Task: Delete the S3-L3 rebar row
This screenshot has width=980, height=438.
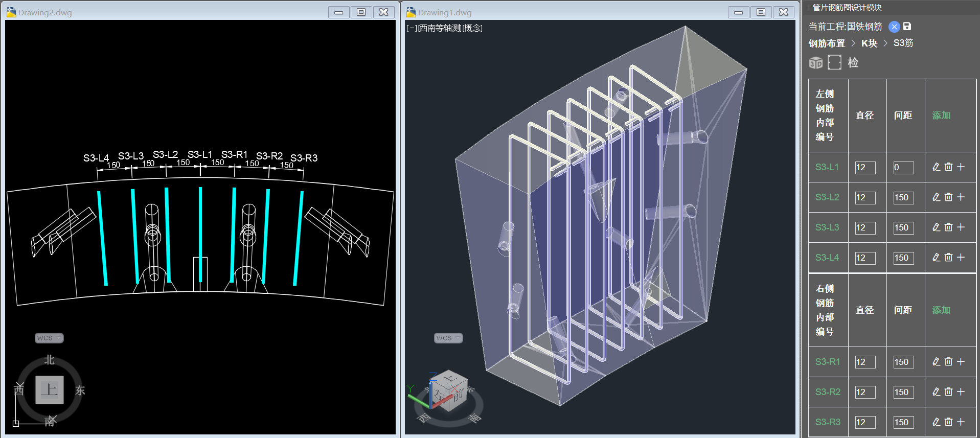Action: tap(948, 227)
